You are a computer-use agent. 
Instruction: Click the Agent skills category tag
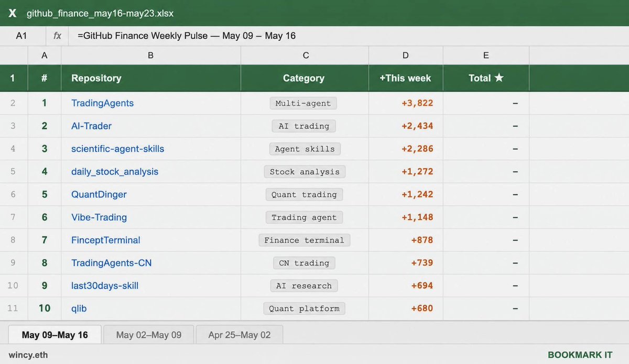point(305,149)
